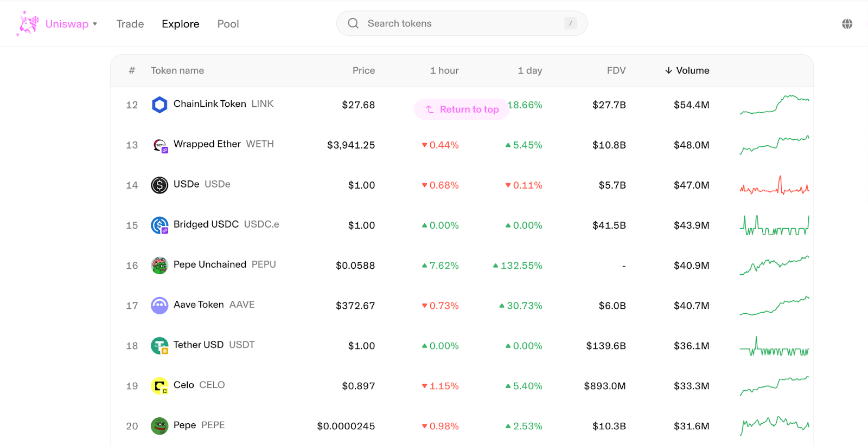Viewport: 868px width, 446px height.
Task: Open the Aave Token AAVE row link
Action: (x=214, y=305)
